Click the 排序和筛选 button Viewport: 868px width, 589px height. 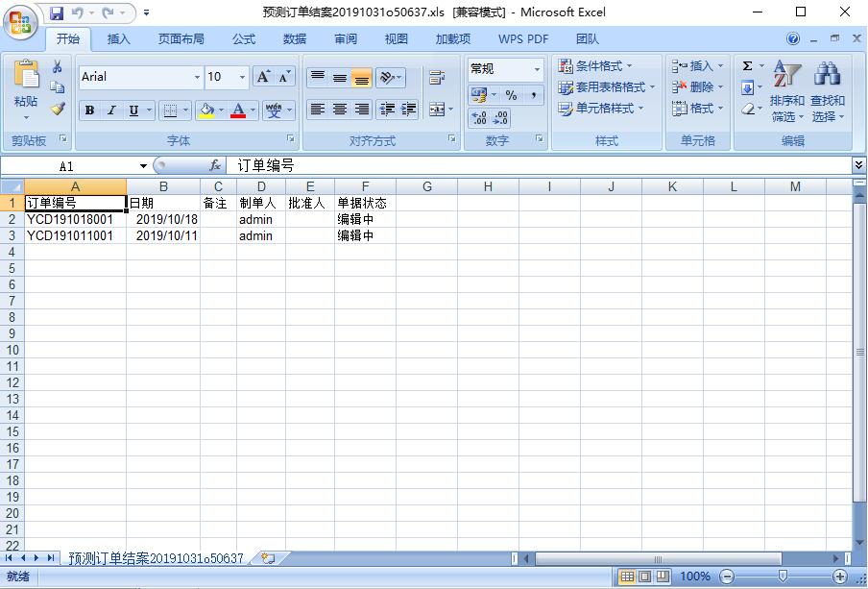[x=786, y=92]
